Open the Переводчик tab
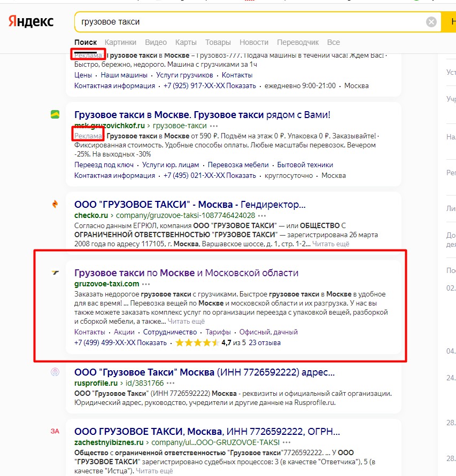The width and height of the screenshot is (456, 476). (298, 42)
